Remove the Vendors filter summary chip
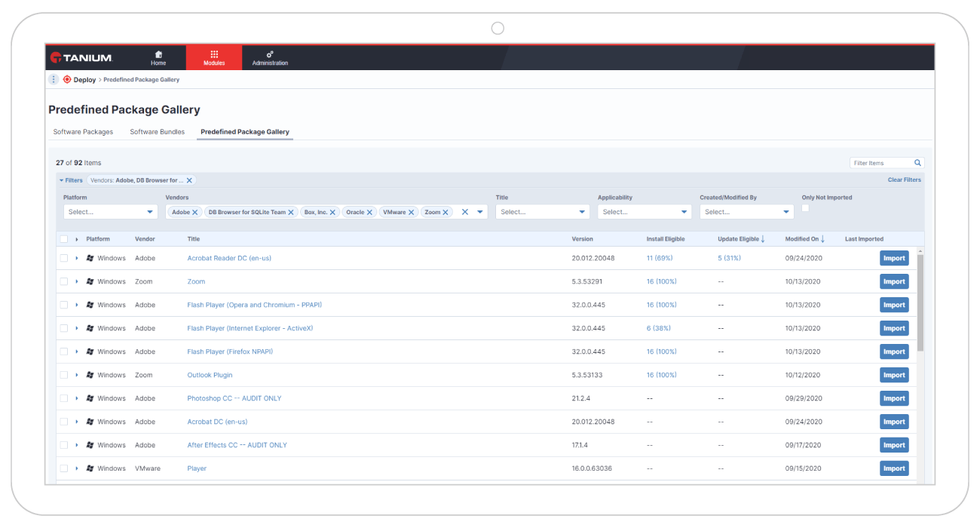Image resolution: width=980 pixels, height=528 pixels. pyautogui.click(x=189, y=180)
